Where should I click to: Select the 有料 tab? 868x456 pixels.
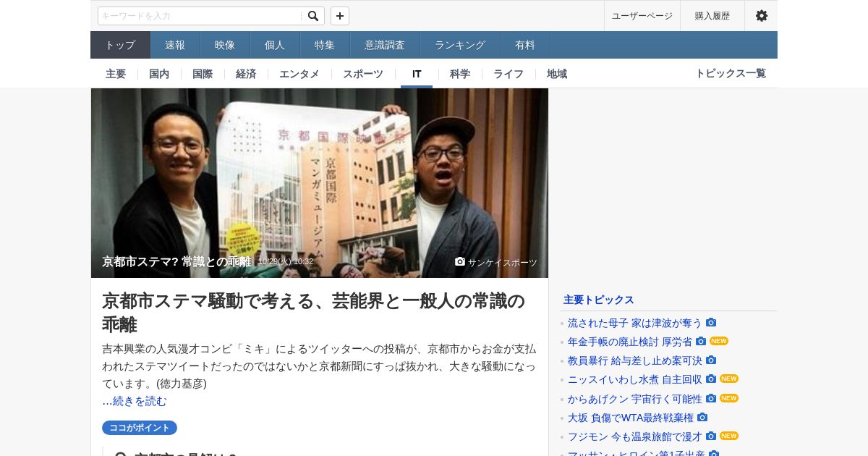click(525, 45)
